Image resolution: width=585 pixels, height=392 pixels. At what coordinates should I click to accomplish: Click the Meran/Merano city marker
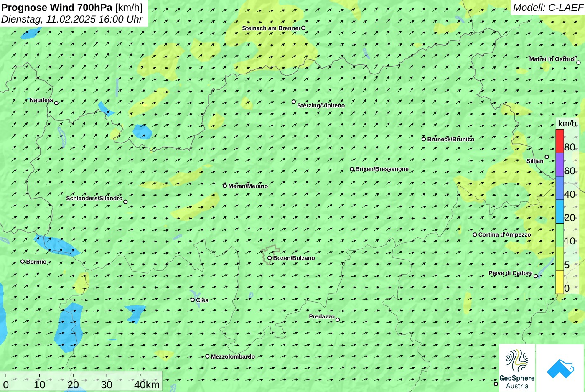(x=225, y=186)
